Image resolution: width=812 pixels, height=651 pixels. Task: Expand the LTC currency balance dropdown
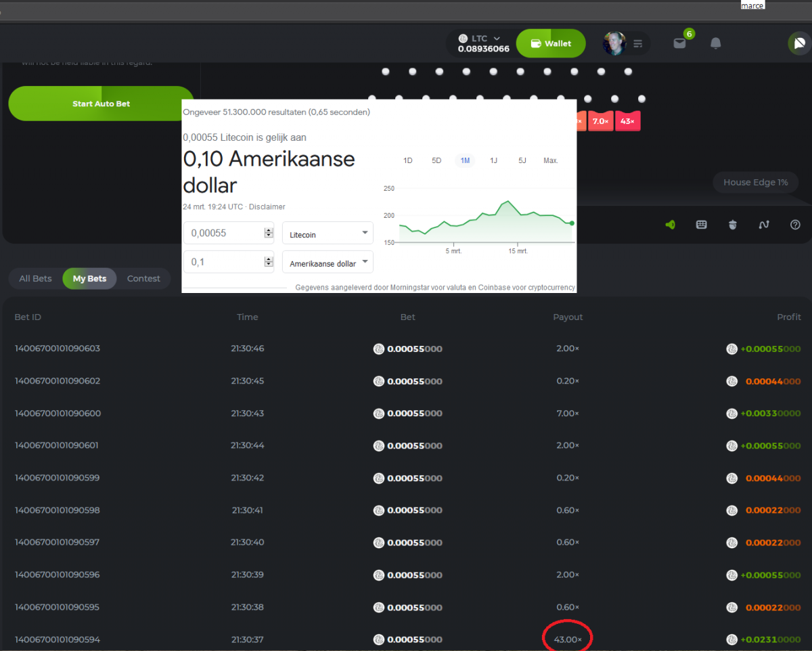pyautogui.click(x=483, y=43)
